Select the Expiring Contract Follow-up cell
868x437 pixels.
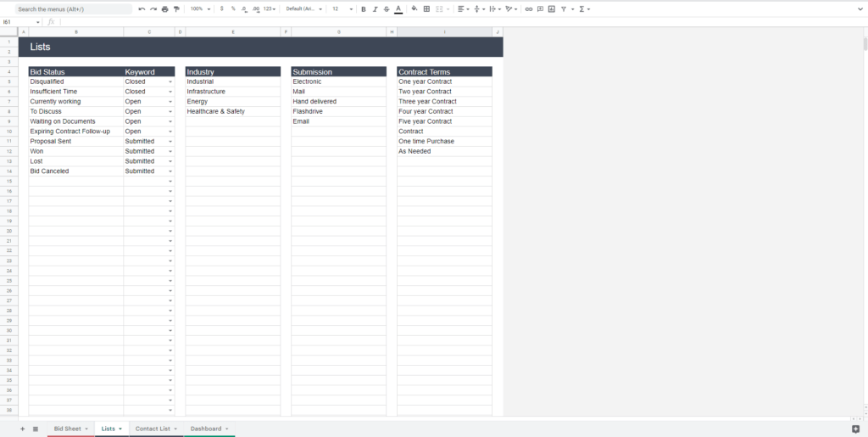pyautogui.click(x=75, y=132)
